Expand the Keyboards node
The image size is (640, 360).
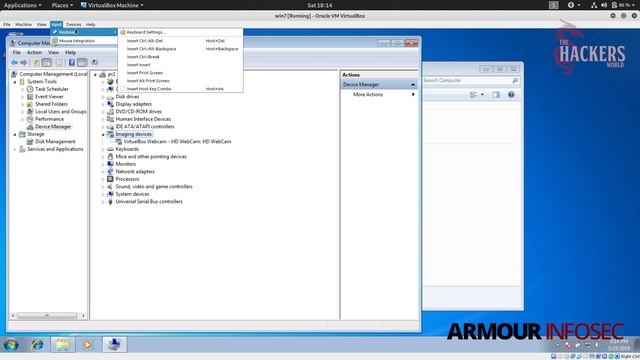(103, 149)
